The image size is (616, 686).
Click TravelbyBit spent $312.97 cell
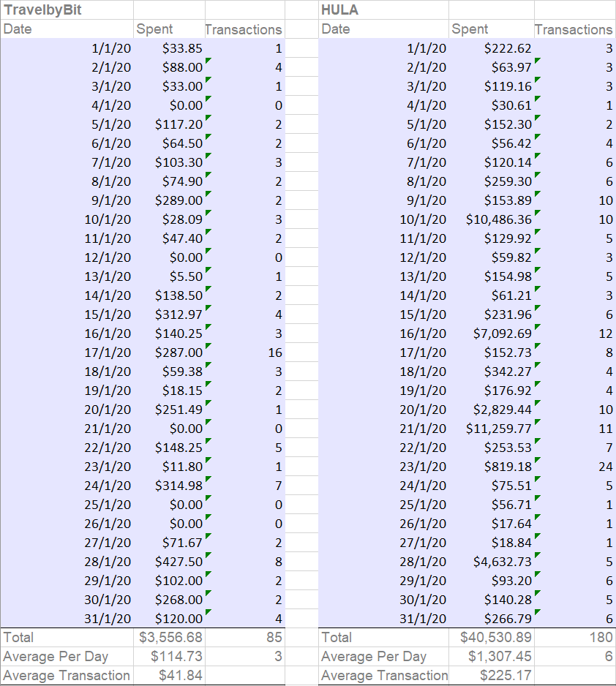[x=169, y=314]
